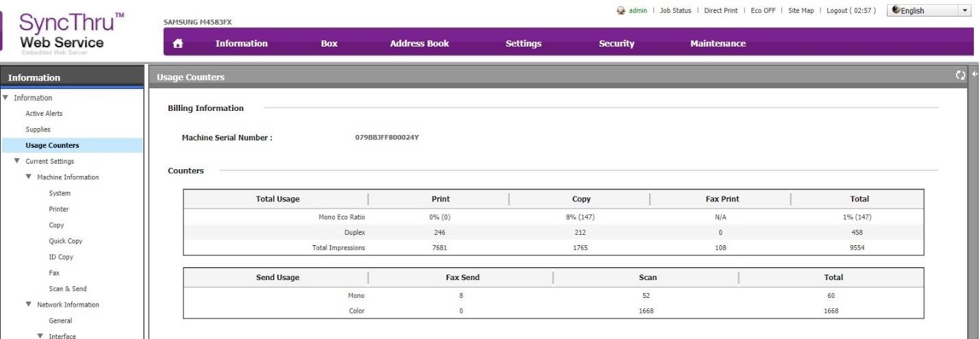980x339 pixels.
Task: Open the Settings menu tab
Action: (x=523, y=44)
